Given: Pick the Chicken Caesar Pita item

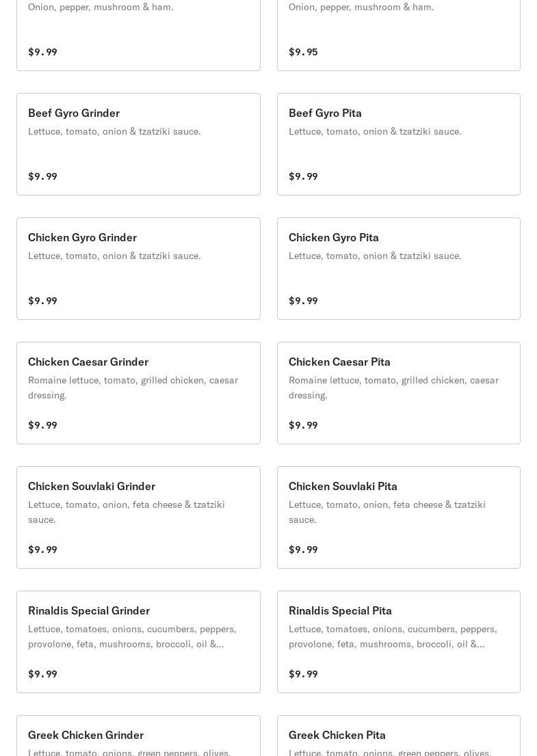Looking at the screenshot, I should 398,393.
